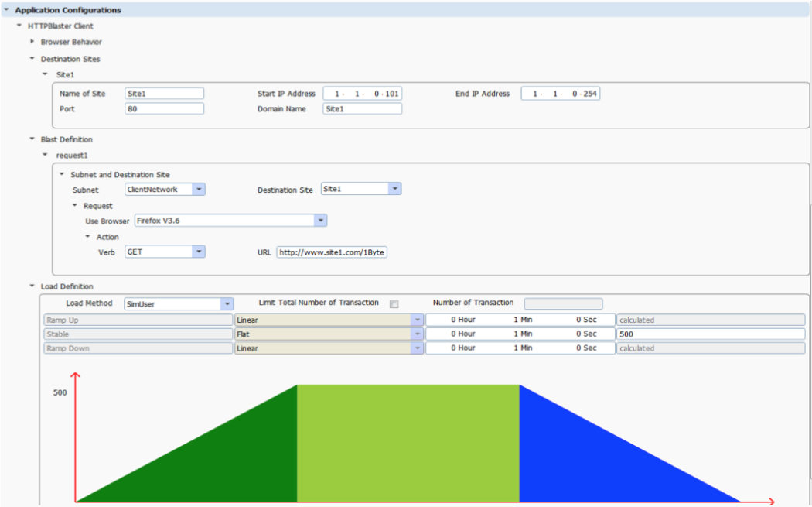812x507 pixels.
Task: Collapse the Request subsection
Action: (74, 206)
